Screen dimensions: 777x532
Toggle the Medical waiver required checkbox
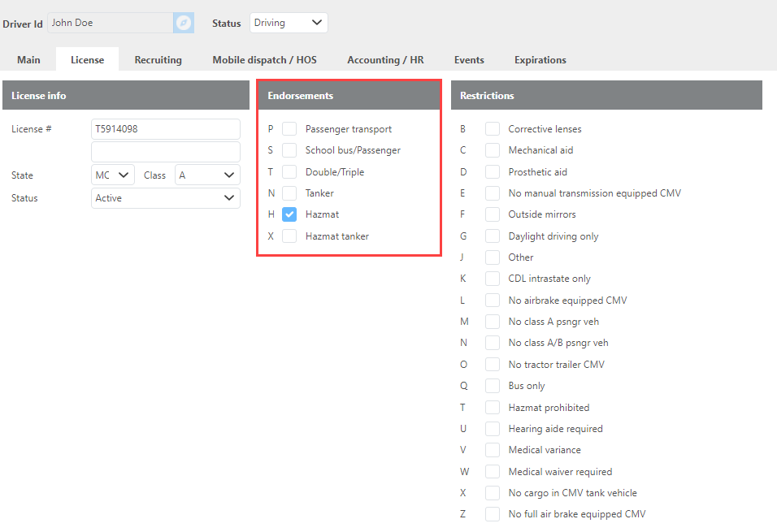pyautogui.click(x=493, y=472)
